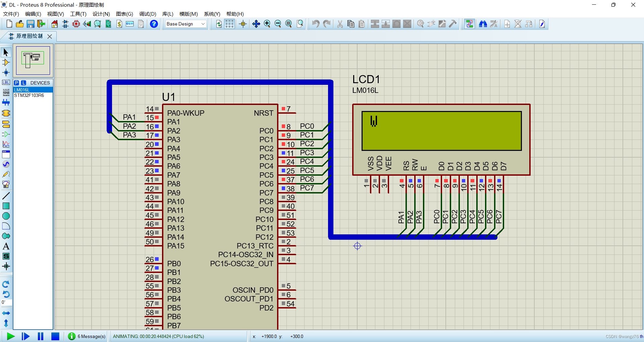Select the Component mode tool

[6, 62]
